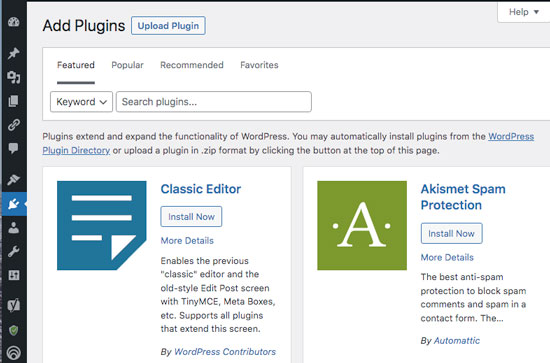550x363 pixels.
Task: Open the WordPress Contributors author link
Action: point(225,352)
